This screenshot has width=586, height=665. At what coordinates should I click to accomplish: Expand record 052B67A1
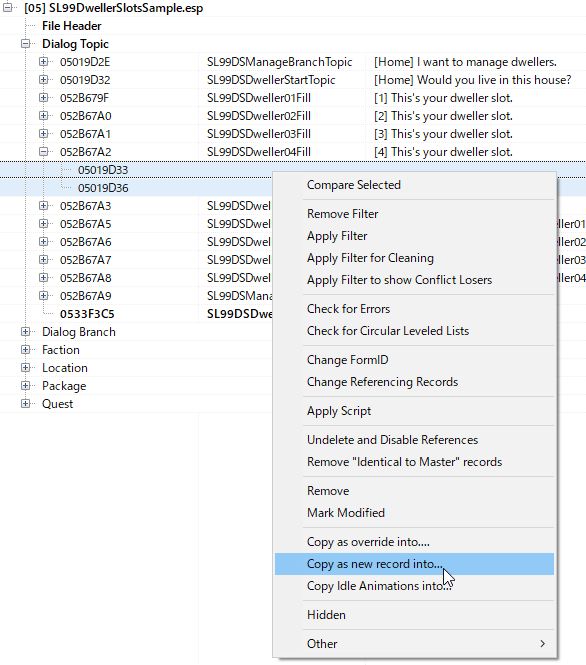(43, 134)
